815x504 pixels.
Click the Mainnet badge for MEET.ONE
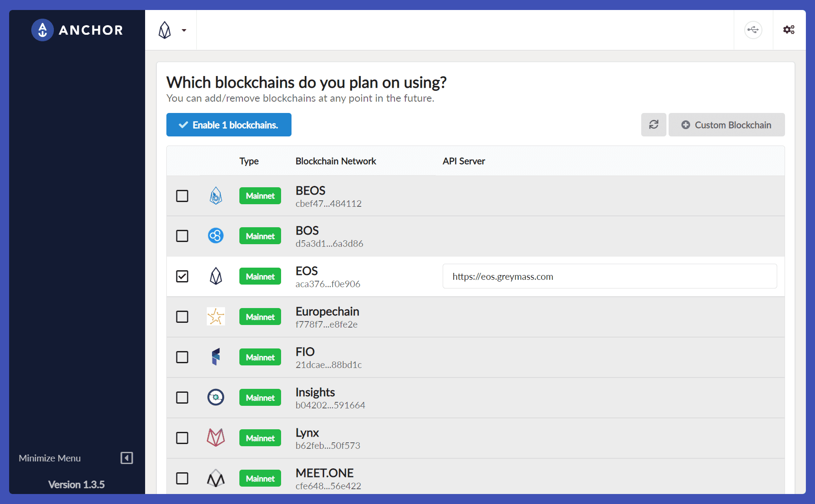point(260,478)
